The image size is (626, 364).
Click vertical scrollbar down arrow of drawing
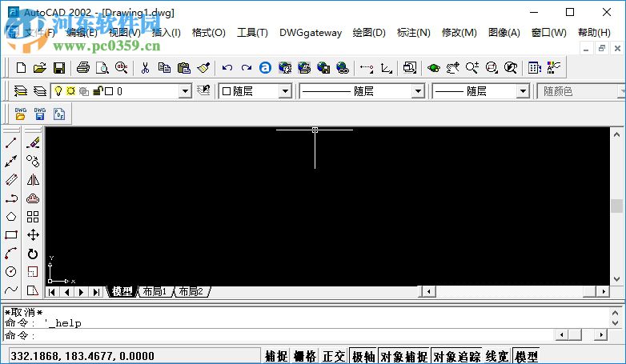(x=617, y=279)
